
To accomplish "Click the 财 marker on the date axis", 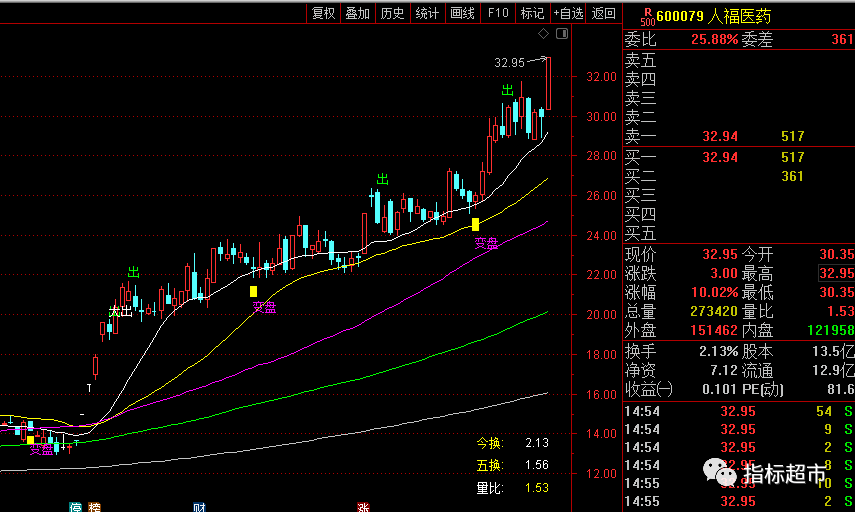I will coord(199,508).
